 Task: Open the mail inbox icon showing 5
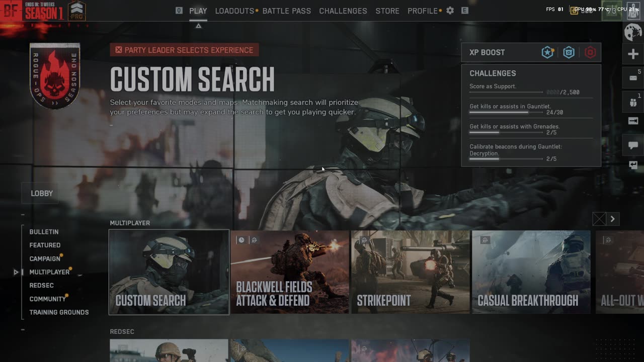click(x=633, y=78)
